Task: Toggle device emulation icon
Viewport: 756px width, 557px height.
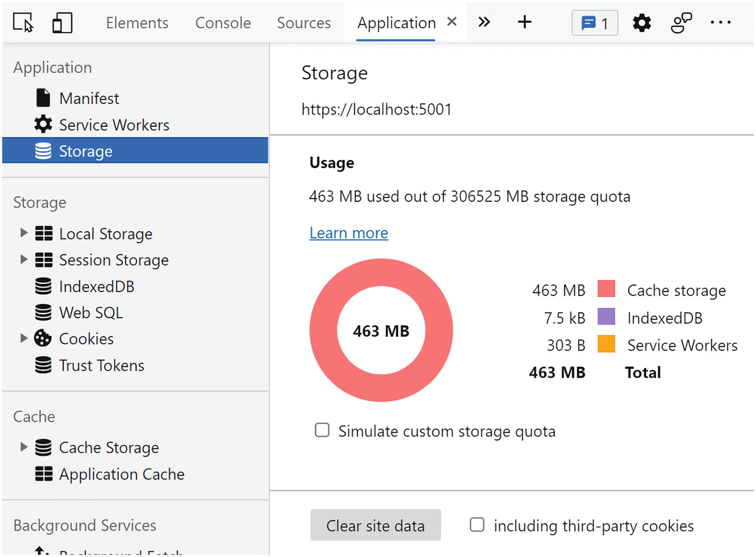Action: (x=62, y=23)
